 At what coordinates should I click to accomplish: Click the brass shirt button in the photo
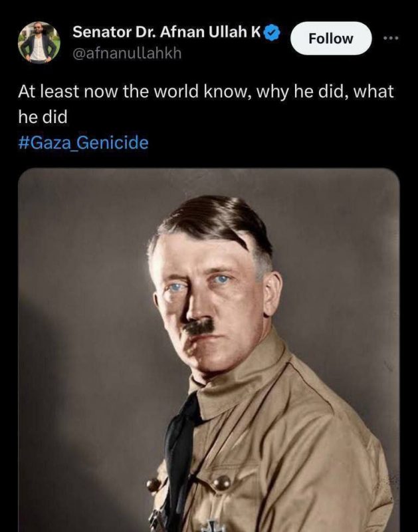221,482
